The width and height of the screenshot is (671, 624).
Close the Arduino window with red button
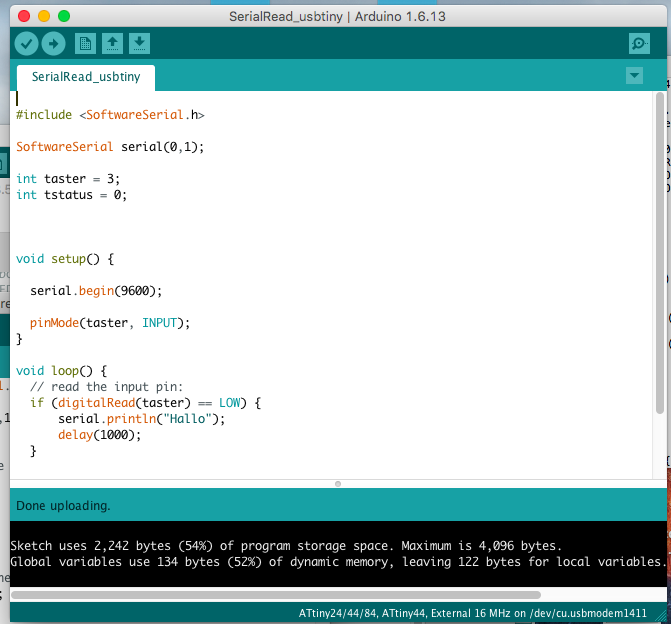click(24, 16)
